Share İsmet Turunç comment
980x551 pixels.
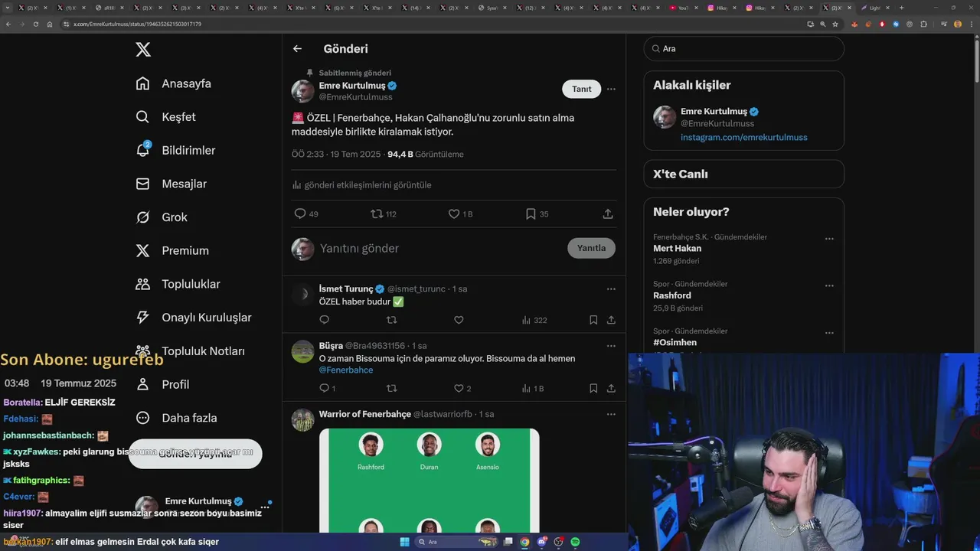[611, 320]
